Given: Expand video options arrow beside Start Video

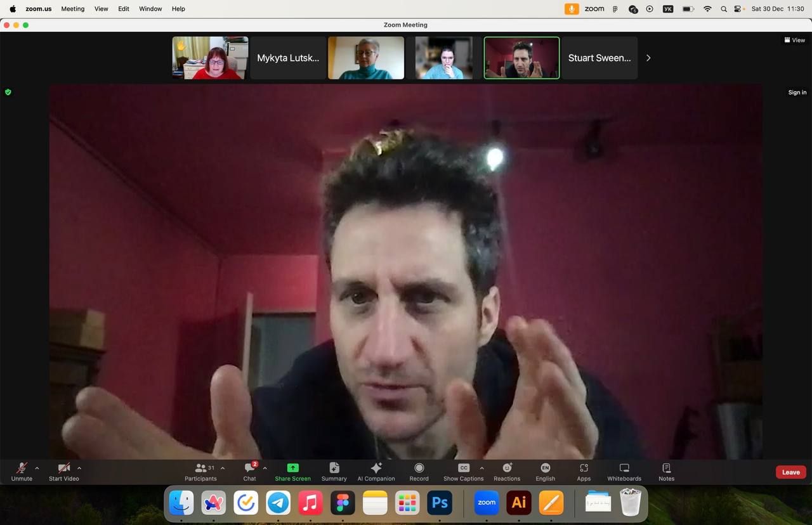Looking at the screenshot, I should [79, 469].
